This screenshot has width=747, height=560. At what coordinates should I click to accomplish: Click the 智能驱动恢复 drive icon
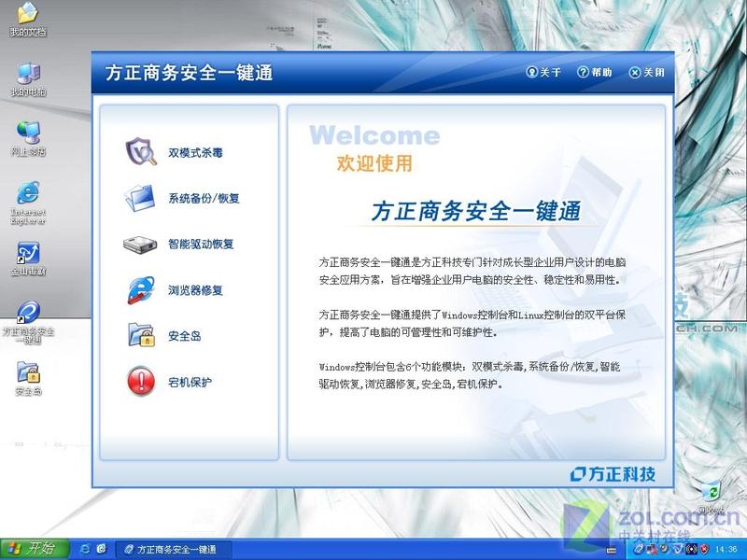point(140,245)
